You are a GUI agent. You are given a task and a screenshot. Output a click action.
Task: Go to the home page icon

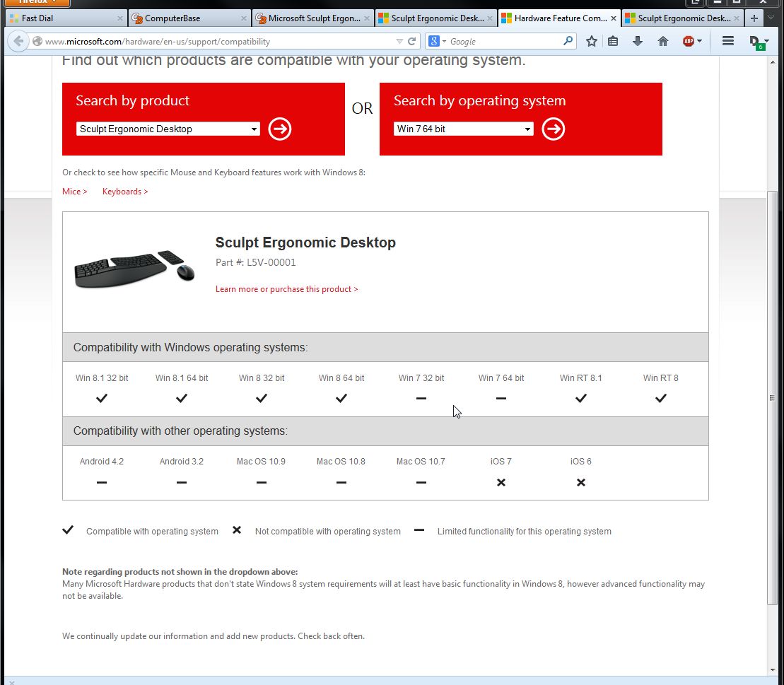[x=663, y=42]
